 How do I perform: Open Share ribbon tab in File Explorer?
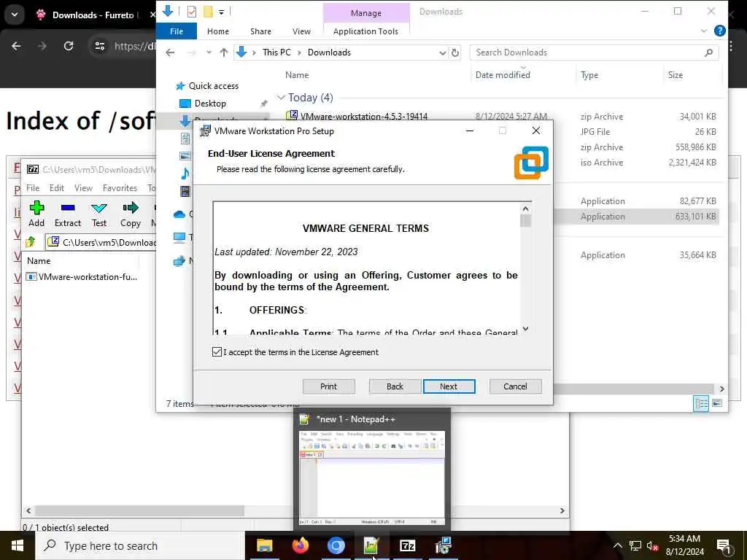pyautogui.click(x=260, y=31)
